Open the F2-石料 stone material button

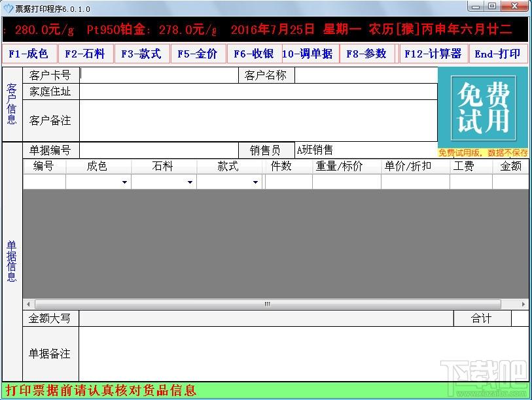pos(86,54)
